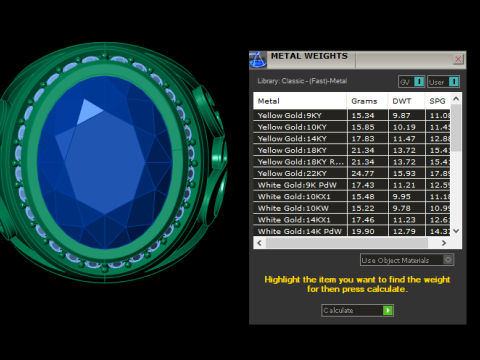Click the horizontal scrollbar thumb
The image size is (480, 360).
pyautogui.click(x=347, y=243)
